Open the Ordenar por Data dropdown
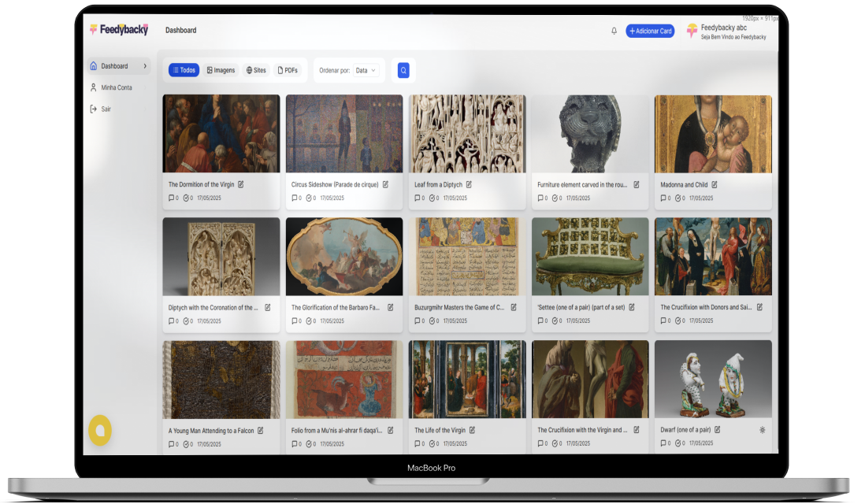The image size is (865, 504). pos(366,70)
